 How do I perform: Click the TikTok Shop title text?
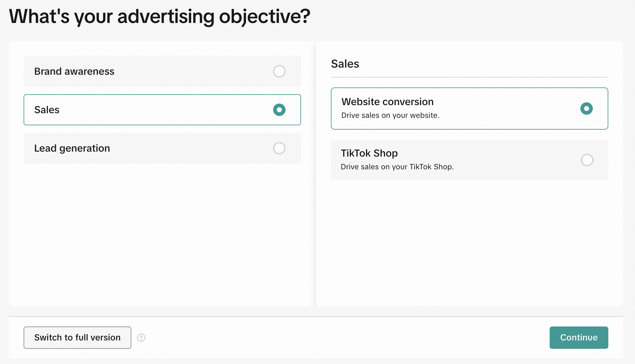coord(369,153)
